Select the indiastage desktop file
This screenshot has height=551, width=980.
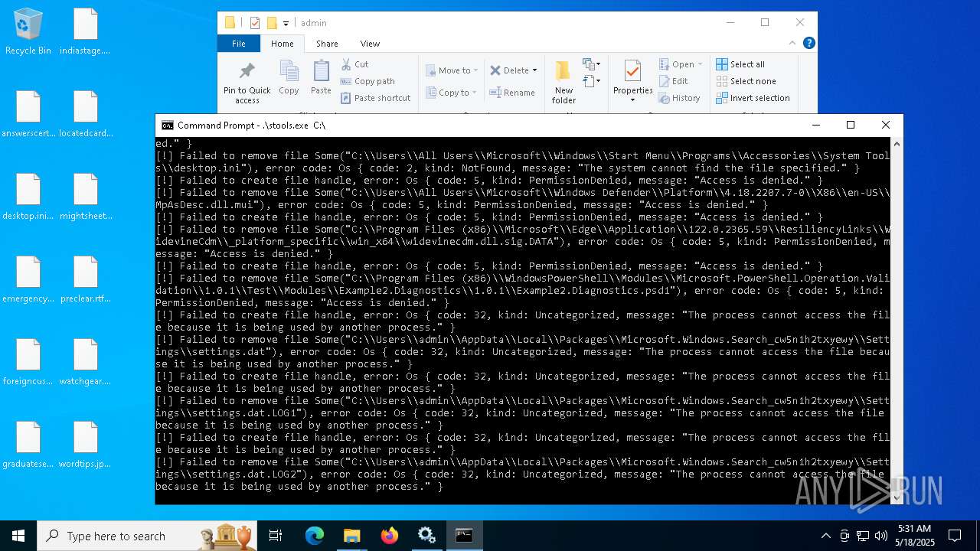tap(85, 32)
